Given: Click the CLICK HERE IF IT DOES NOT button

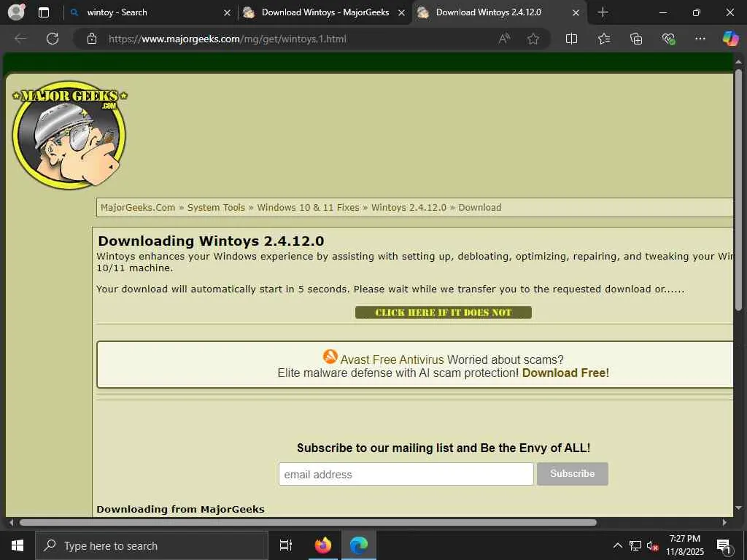Looking at the screenshot, I should (443, 312).
